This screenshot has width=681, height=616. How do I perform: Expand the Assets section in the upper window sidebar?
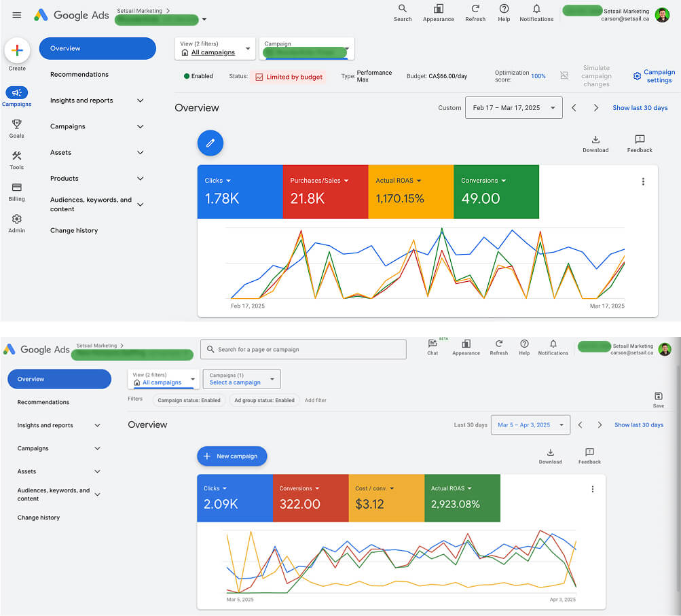(141, 153)
